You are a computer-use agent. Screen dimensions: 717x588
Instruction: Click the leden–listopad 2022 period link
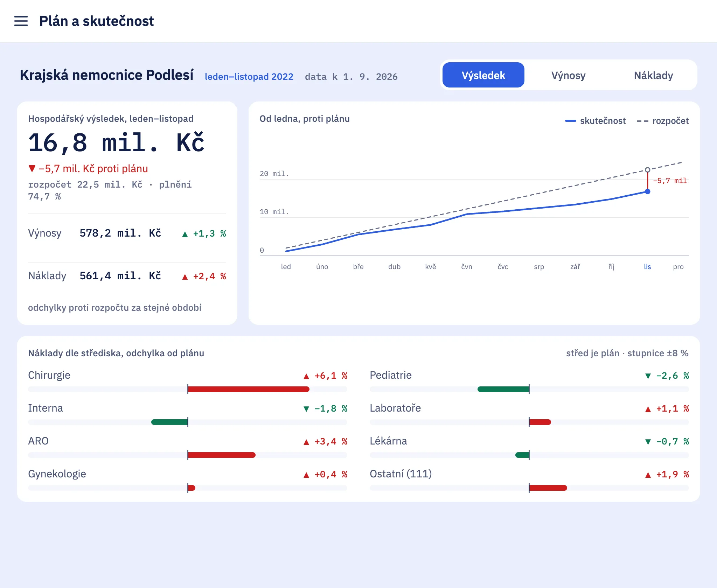(x=249, y=77)
